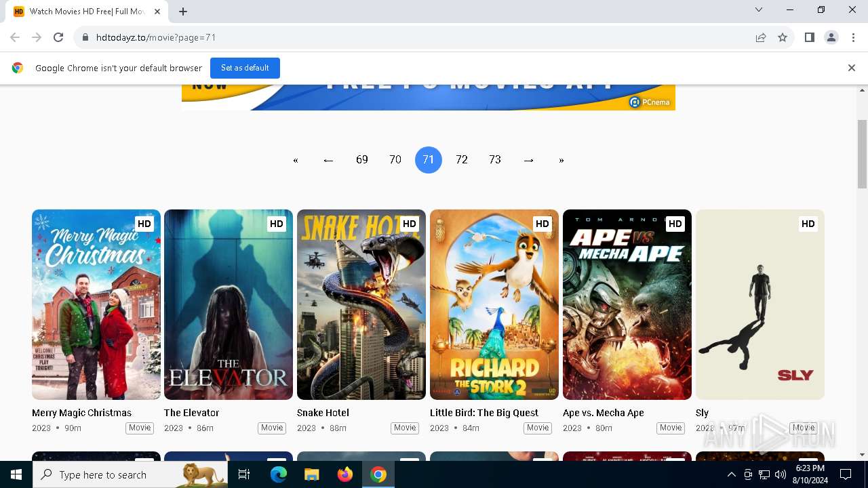
Task: Jump to last page with » link
Action: click(561, 160)
